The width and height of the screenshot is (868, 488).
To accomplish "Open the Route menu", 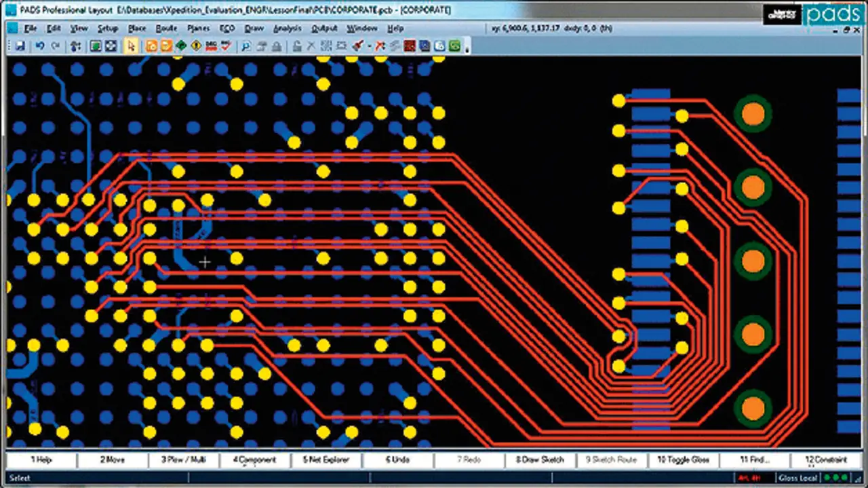I will point(166,29).
